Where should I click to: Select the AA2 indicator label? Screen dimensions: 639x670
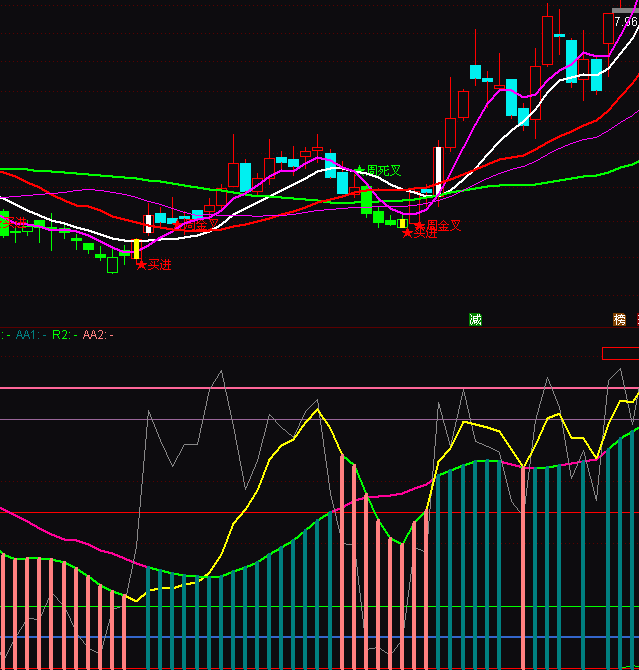[97, 335]
